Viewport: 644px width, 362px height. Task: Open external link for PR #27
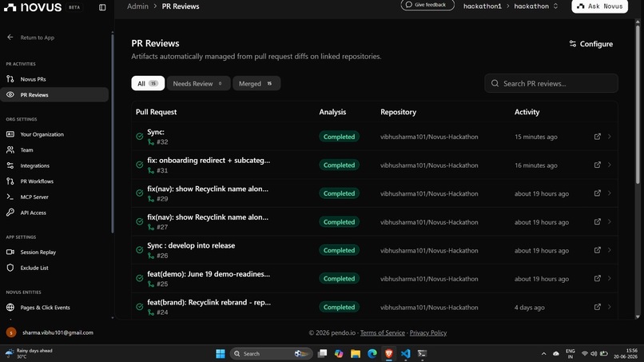(597, 221)
